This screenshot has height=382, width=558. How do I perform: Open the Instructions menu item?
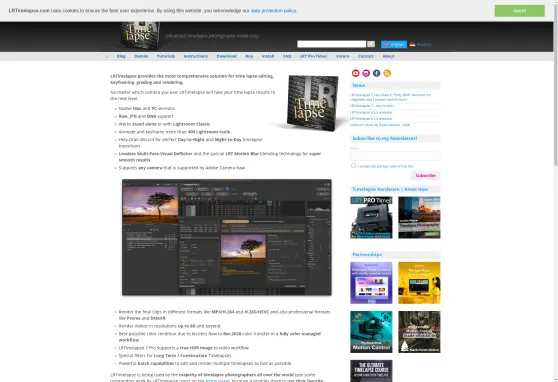click(196, 56)
